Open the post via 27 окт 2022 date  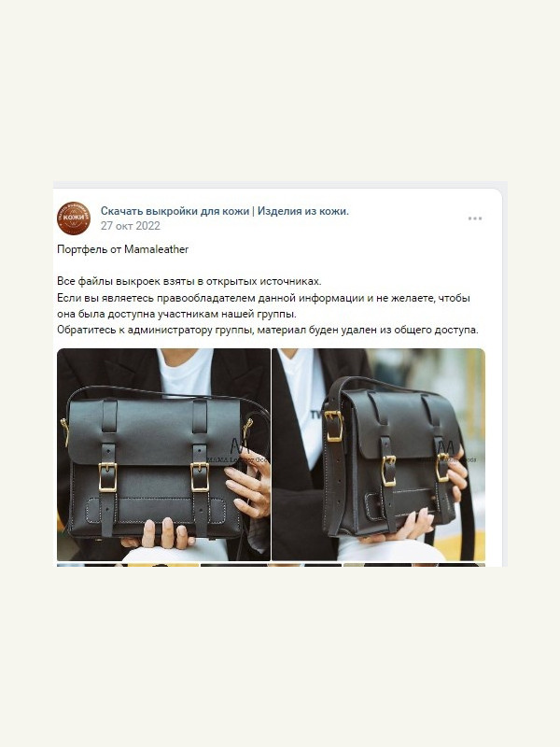(130, 226)
